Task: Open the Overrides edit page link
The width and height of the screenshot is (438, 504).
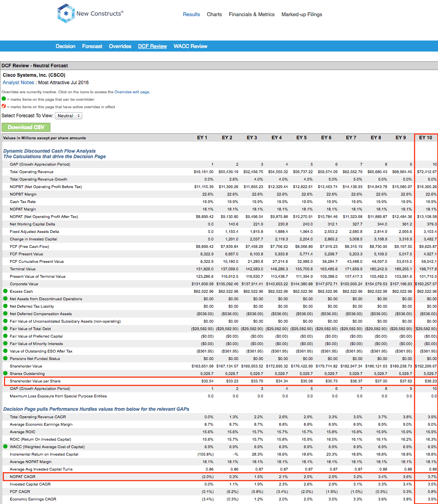Action: coord(132,92)
